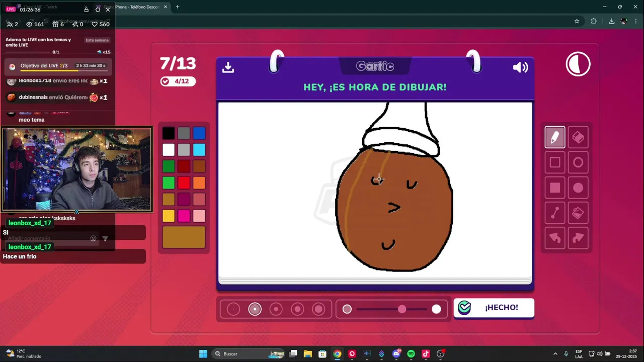Activate the paint bucket fill tool
This screenshot has height=362, width=644.
click(x=578, y=213)
